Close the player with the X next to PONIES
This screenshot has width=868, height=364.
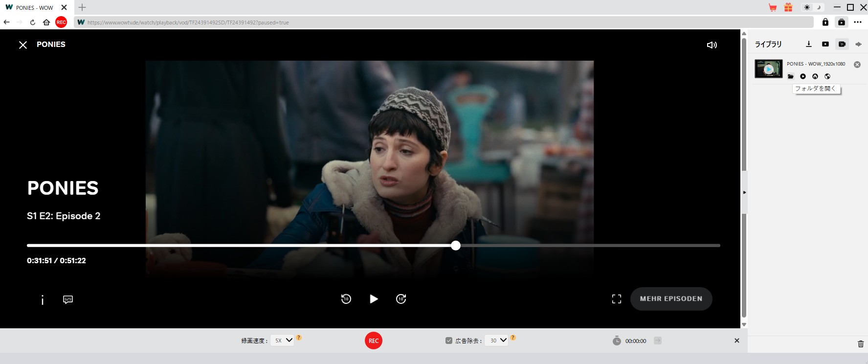[x=23, y=45]
